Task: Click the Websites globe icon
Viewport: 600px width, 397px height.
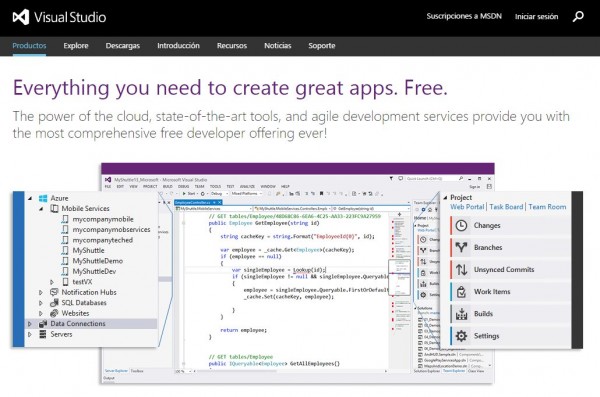Action: [54, 313]
